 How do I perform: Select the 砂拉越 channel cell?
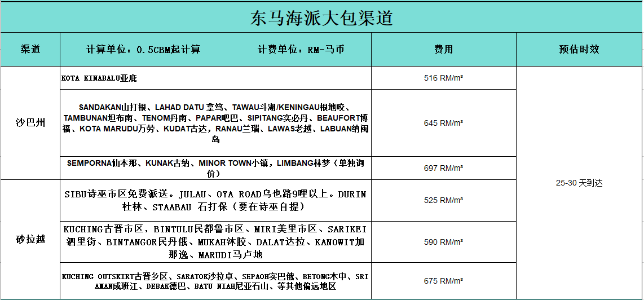30,240
